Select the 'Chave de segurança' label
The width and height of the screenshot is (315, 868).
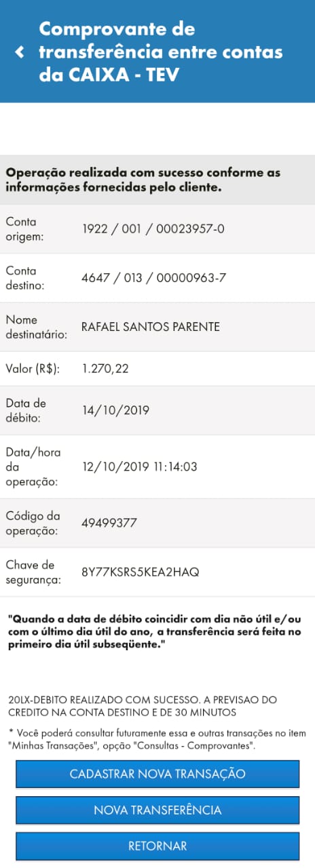35,572
